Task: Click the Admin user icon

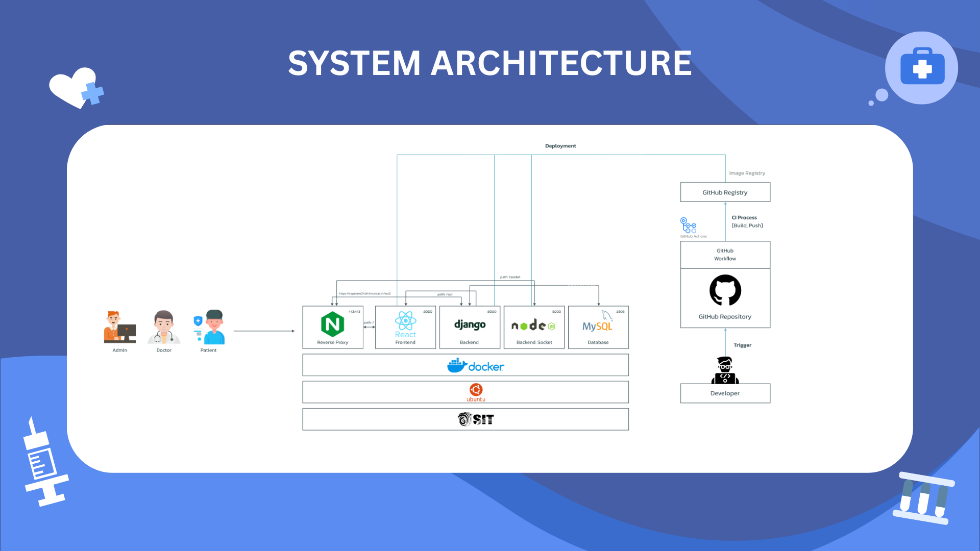Action: 120,327
